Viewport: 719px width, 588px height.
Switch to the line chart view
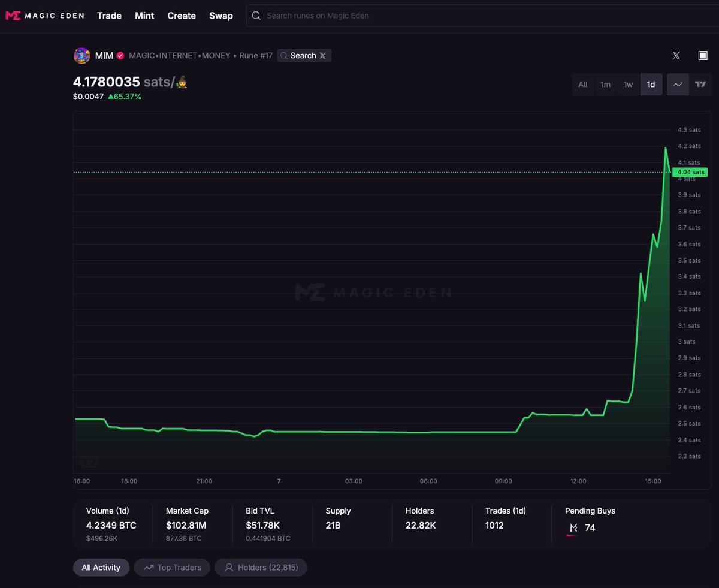[x=678, y=85]
